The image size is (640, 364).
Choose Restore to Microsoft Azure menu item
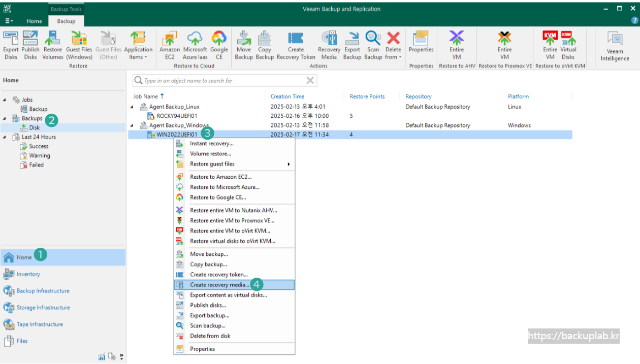tap(234, 187)
